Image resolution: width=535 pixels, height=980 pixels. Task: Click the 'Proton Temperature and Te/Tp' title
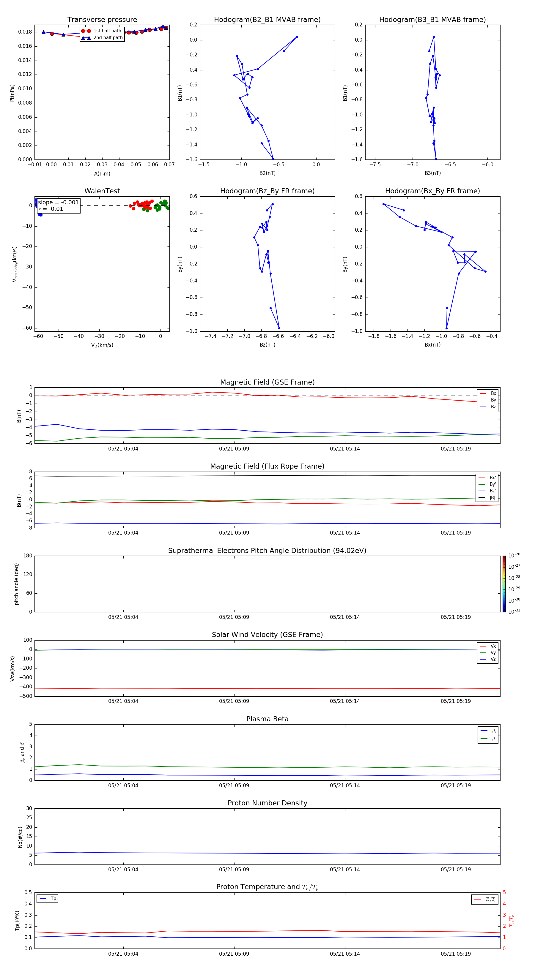pyautogui.click(x=267, y=887)
